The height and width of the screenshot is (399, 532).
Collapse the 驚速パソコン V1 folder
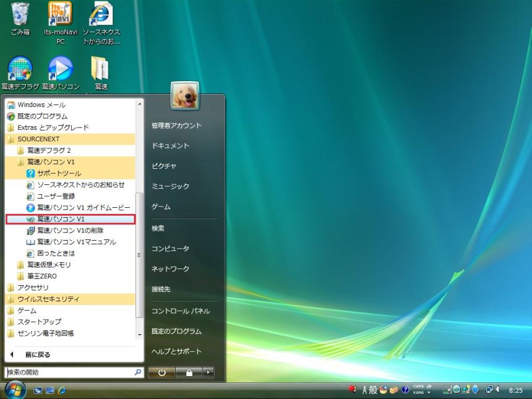tap(71, 162)
